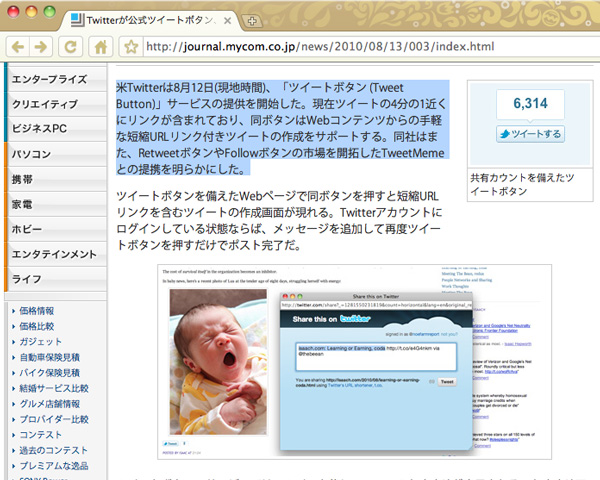Open the ホビー category
Image resolution: width=600 pixels, height=480 pixels.
(x=55, y=229)
